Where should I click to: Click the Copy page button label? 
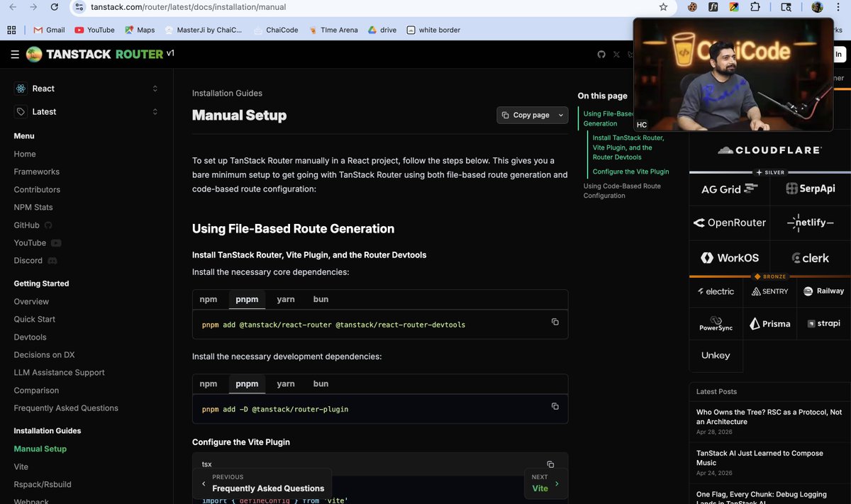click(x=531, y=115)
